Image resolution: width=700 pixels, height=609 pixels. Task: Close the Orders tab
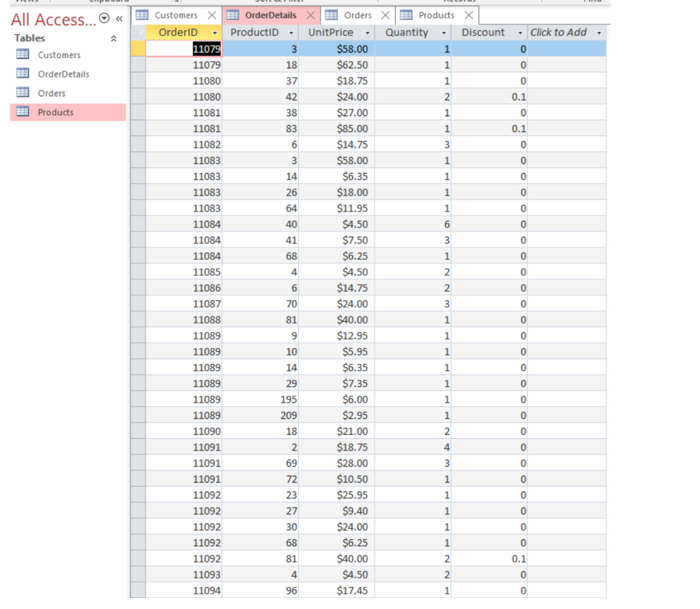coord(386,15)
